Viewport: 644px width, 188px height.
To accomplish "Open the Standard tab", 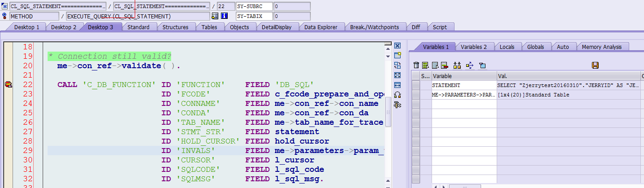I will pyautogui.click(x=138, y=27).
